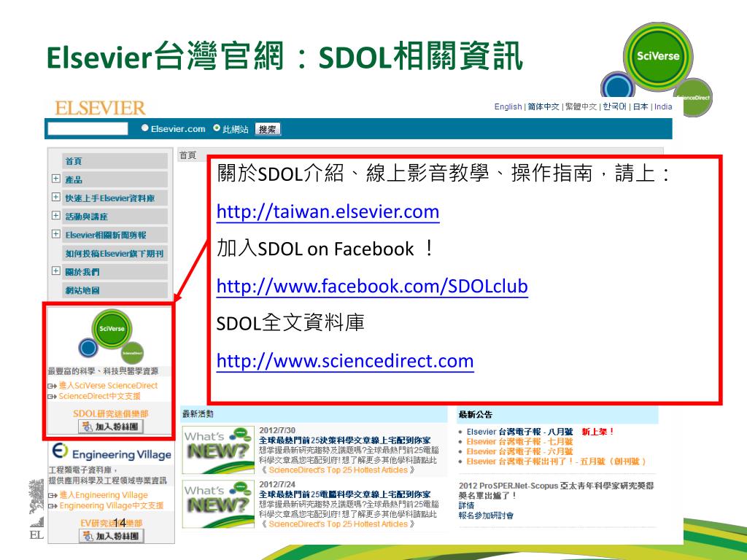Screen dimensions: 747x560
Task: Open the 活動與講座 sidebar item
Action: click(115, 217)
